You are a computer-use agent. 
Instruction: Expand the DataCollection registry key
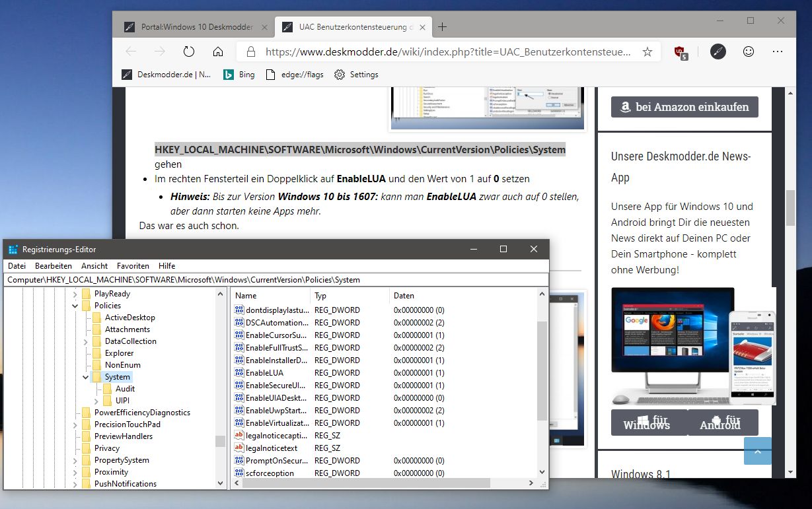86,341
